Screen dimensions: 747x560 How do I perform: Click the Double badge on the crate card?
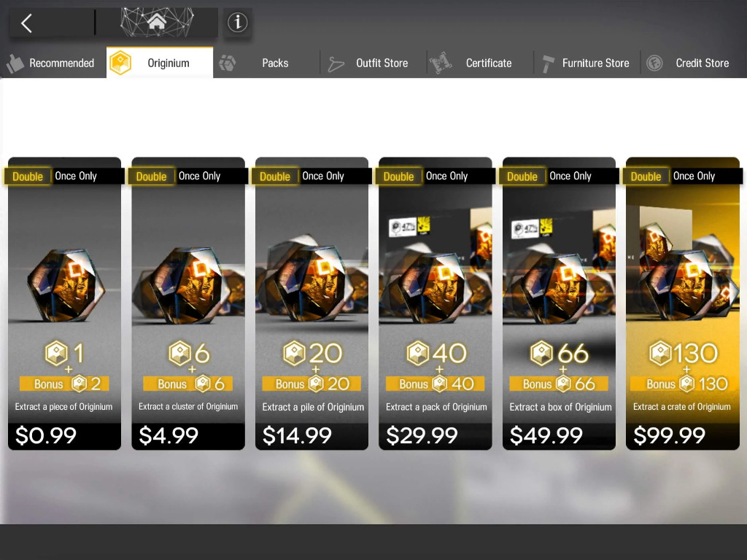tap(646, 176)
